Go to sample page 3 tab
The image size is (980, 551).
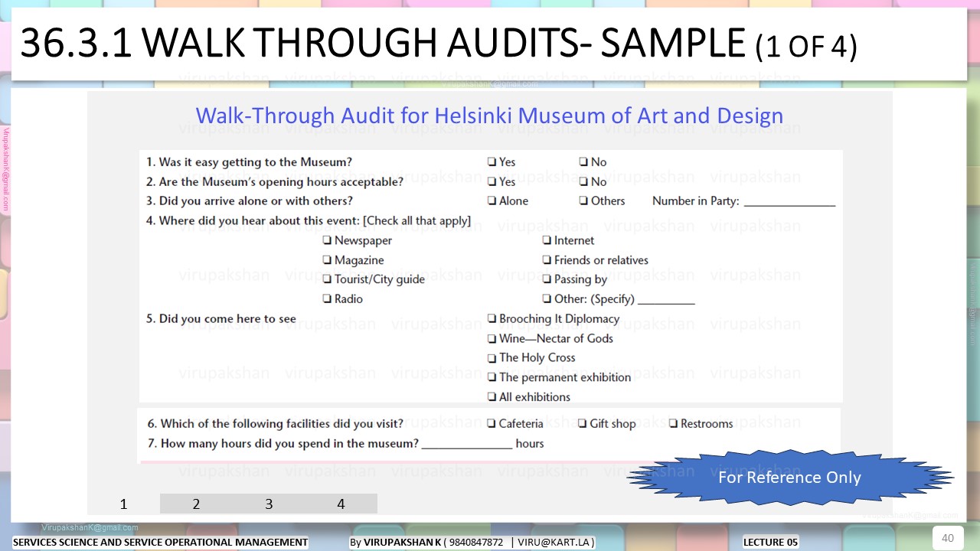(x=269, y=504)
